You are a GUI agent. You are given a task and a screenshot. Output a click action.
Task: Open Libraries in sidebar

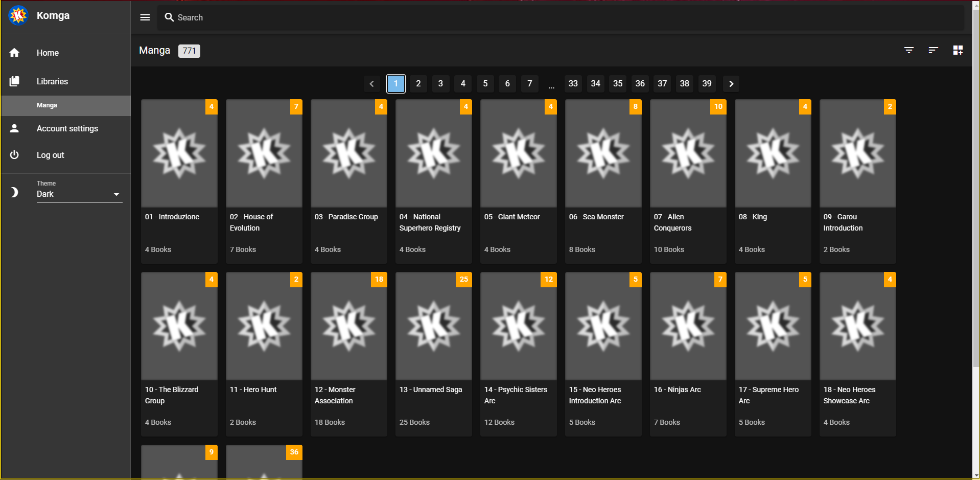pos(66,81)
